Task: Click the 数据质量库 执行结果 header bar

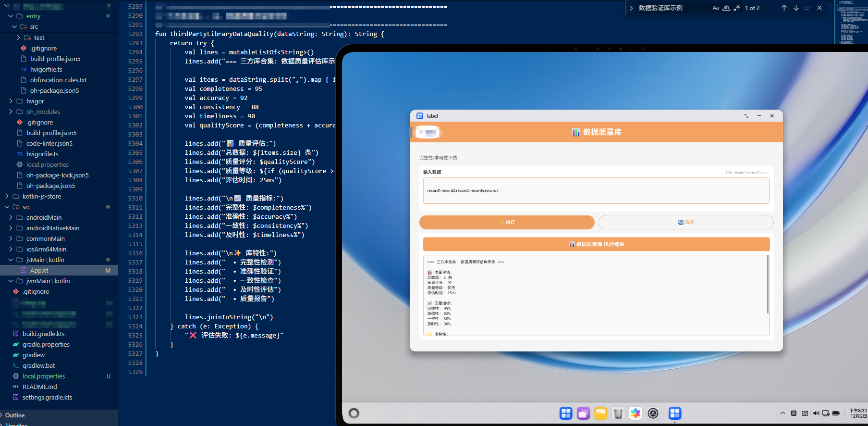Action: [596, 244]
